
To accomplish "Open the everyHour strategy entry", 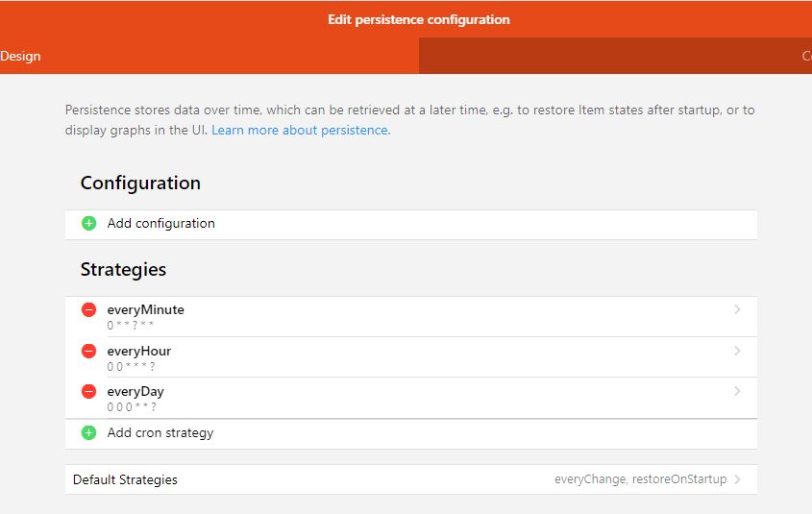I will coord(411,357).
